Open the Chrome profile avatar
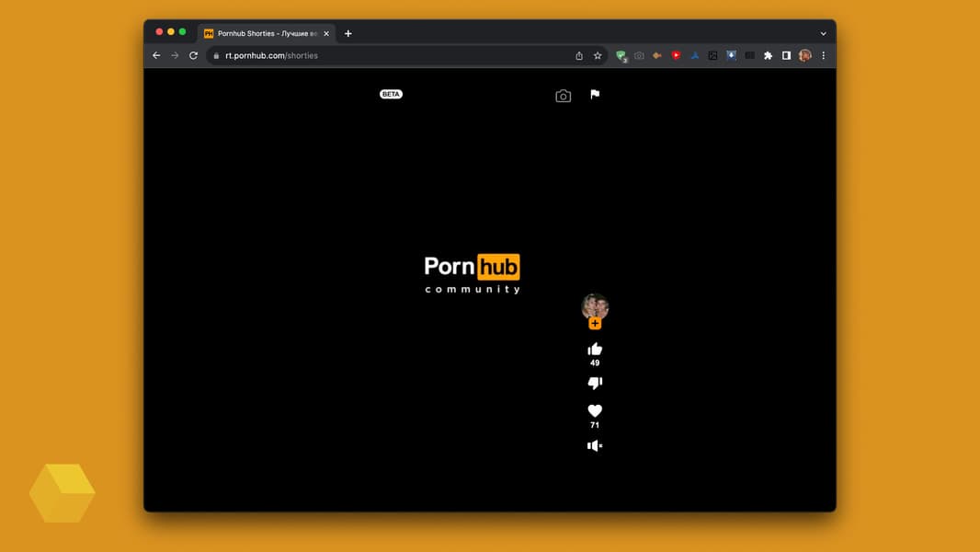The image size is (980, 552). point(805,55)
